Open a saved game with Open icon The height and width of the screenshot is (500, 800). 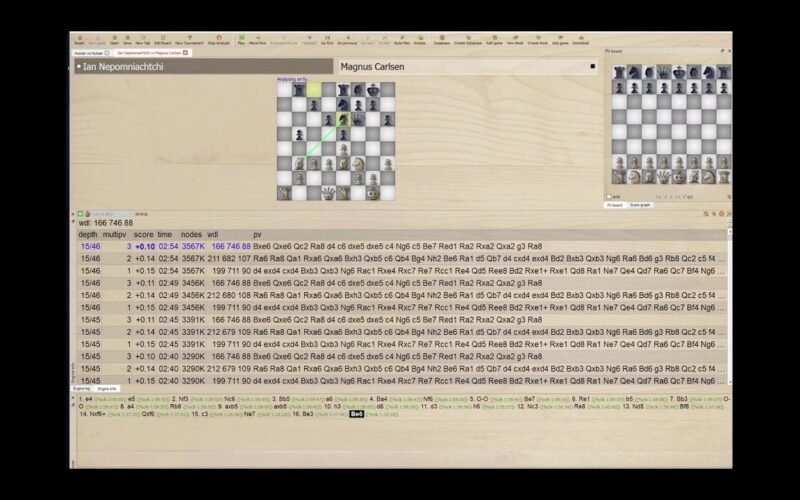pos(114,40)
